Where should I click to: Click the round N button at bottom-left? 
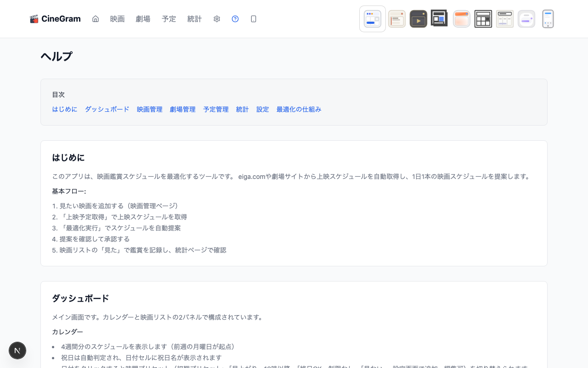point(17,351)
